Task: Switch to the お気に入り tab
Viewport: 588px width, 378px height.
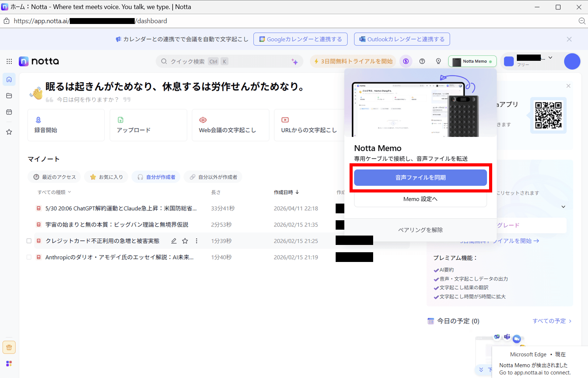Action: tap(107, 177)
